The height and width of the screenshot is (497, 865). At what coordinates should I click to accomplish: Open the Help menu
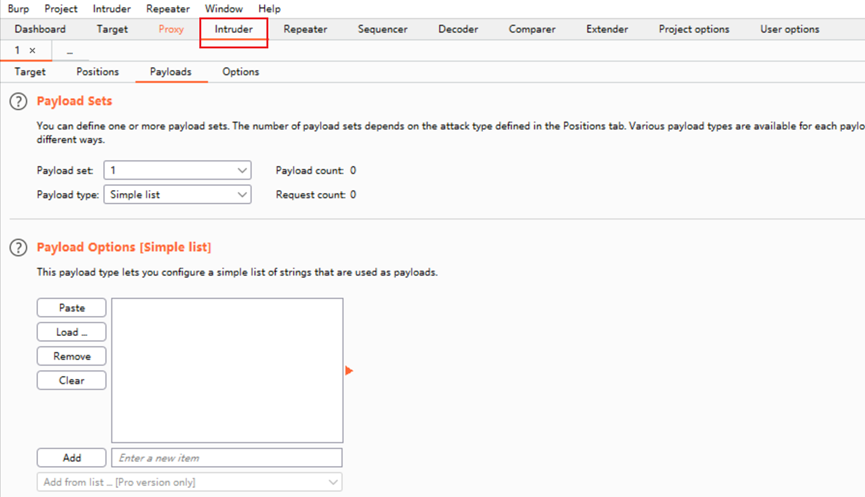(269, 9)
